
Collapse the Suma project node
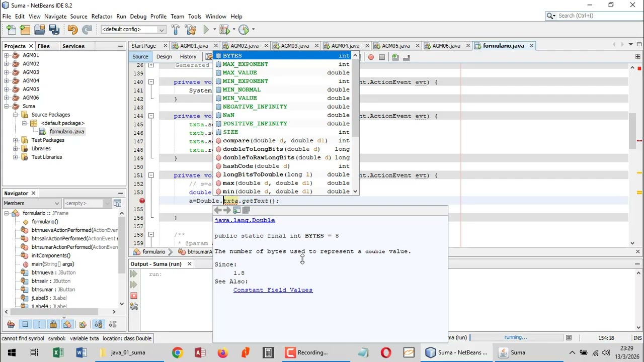point(6,106)
